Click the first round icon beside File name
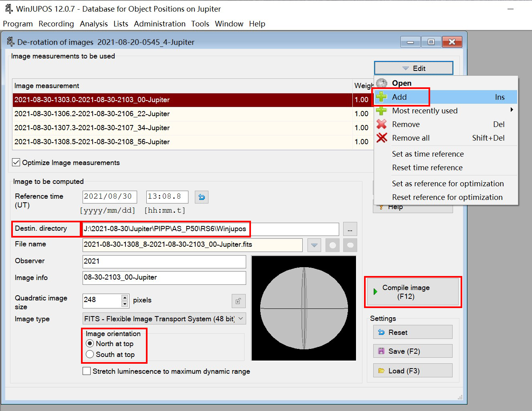 (x=332, y=245)
